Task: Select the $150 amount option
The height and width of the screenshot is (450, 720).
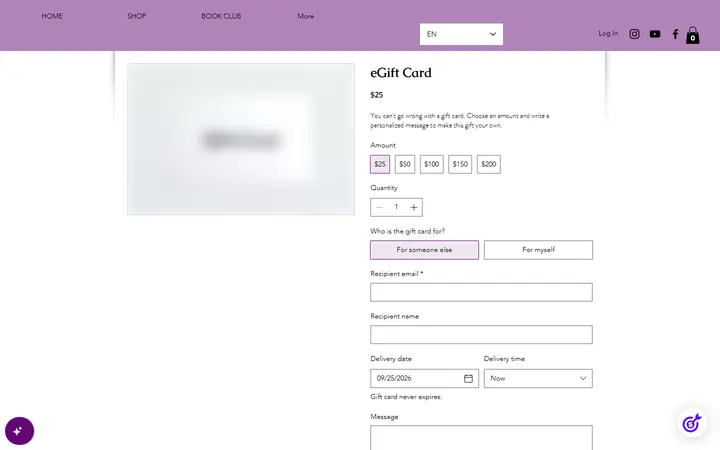Action: click(x=460, y=164)
